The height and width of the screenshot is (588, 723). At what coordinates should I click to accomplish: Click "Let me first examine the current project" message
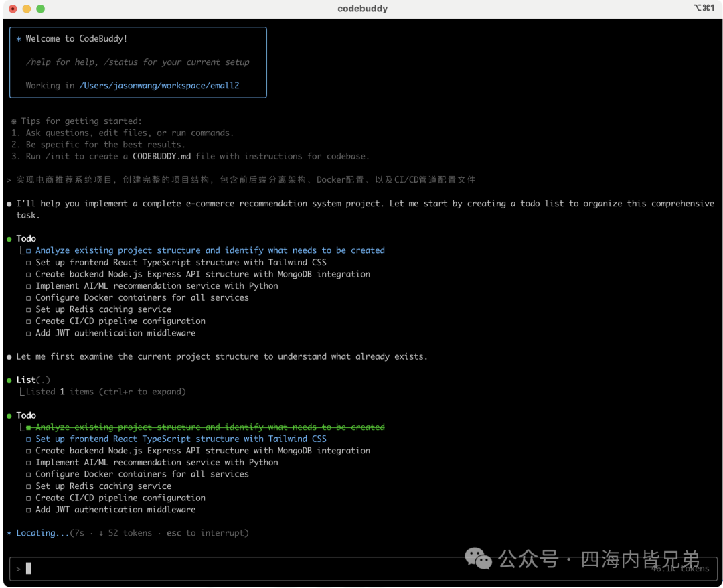[222, 356]
